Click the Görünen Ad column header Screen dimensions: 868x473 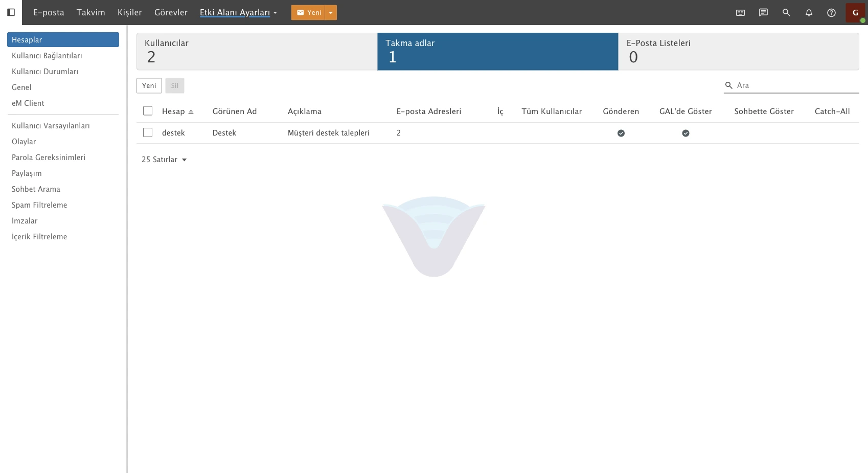(235, 111)
